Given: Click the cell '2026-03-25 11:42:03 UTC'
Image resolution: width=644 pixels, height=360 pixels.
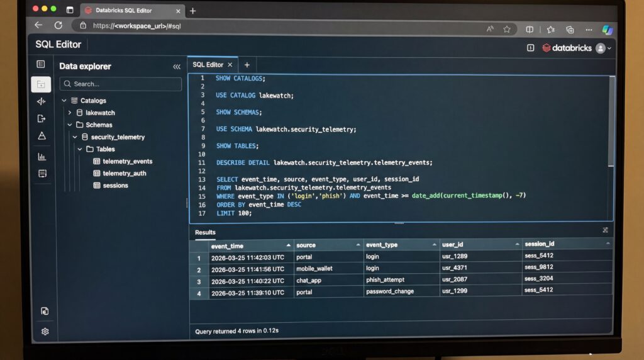Looking at the screenshot, I should [248, 257].
